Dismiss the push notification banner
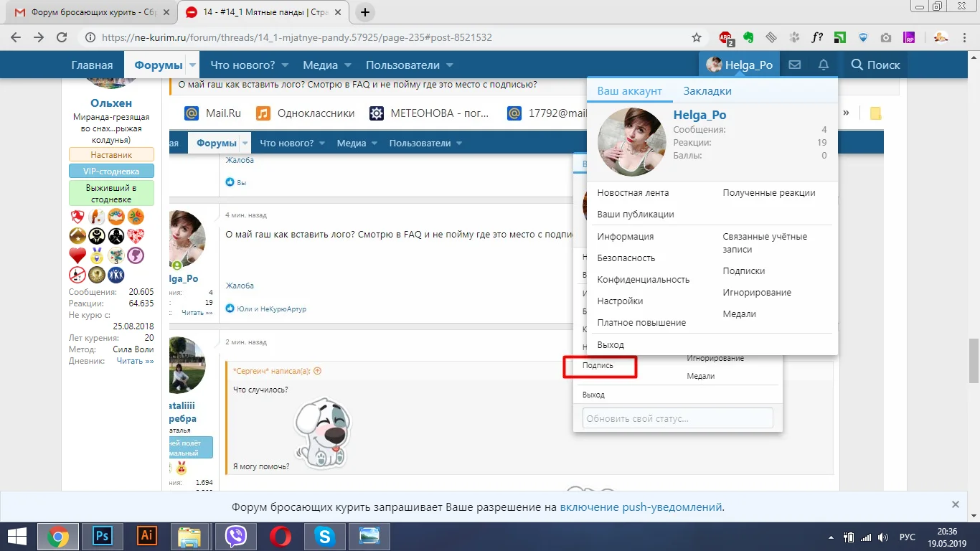The width and height of the screenshot is (980, 551). (x=955, y=505)
